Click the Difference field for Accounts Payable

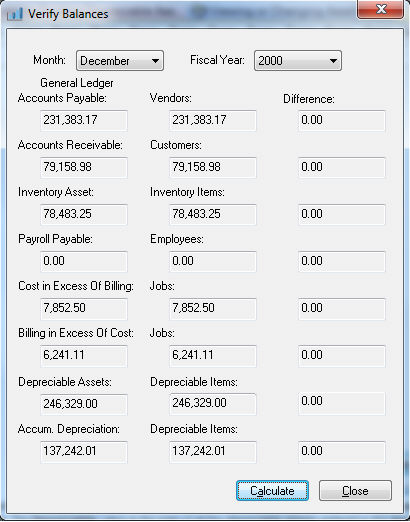tap(342, 120)
